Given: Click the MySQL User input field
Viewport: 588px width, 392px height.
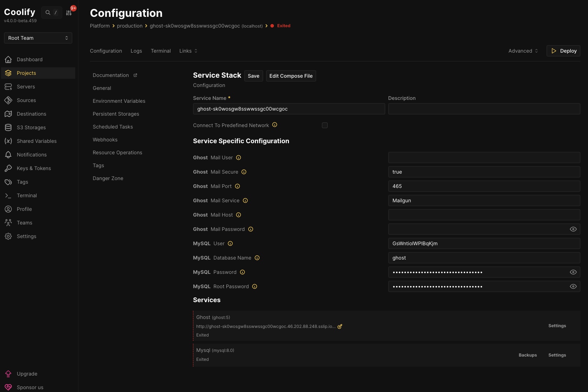Looking at the screenshot, I should [x=484, y=243].
